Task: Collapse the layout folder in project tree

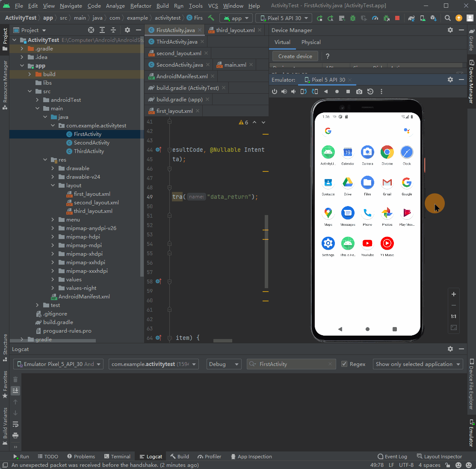Action: click(x=53, y=186)
